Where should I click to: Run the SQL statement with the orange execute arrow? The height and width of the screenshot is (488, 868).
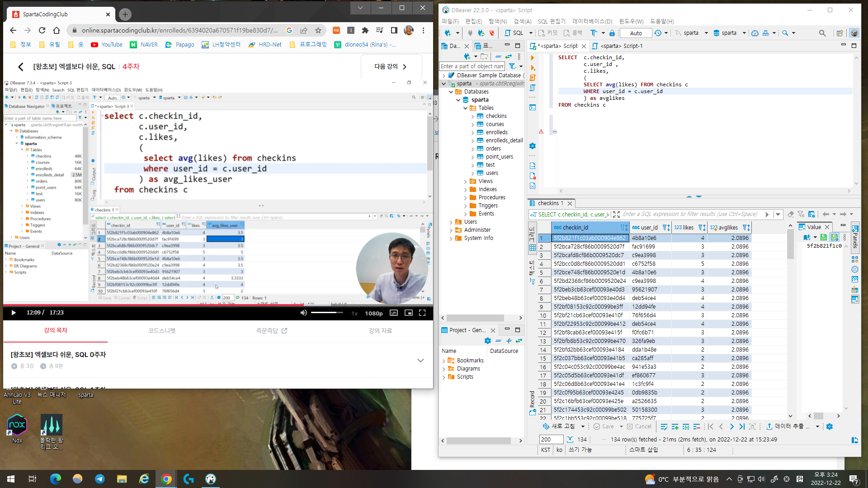[533, 58]
